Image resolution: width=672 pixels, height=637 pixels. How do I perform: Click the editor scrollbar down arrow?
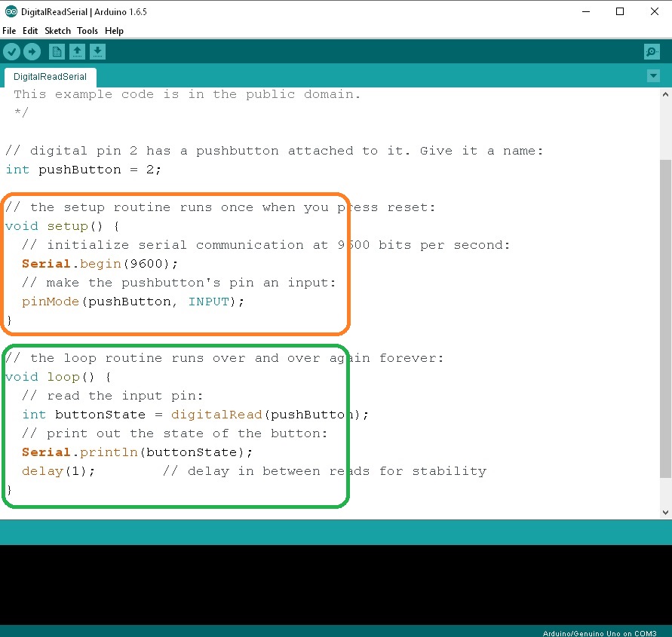coord(665,512)
